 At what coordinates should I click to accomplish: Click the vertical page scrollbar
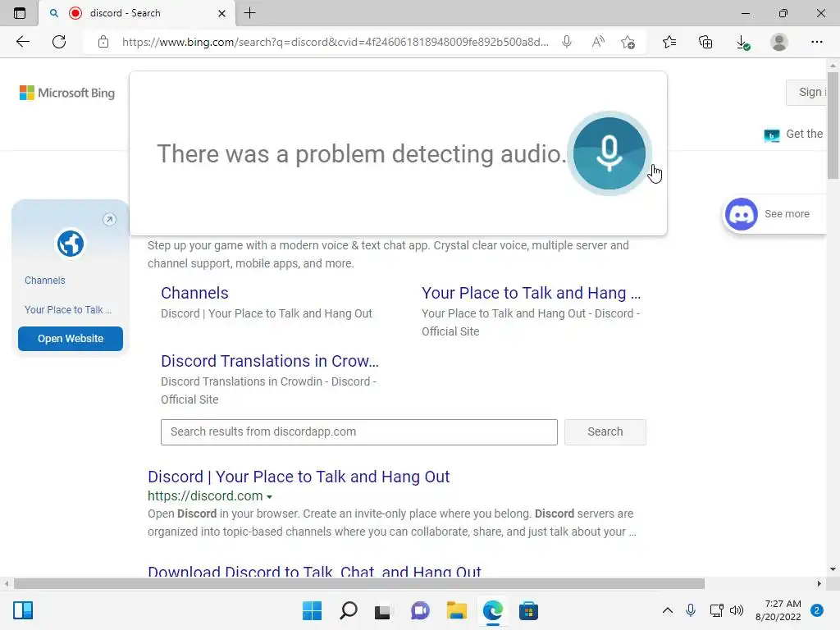[833, 126]
